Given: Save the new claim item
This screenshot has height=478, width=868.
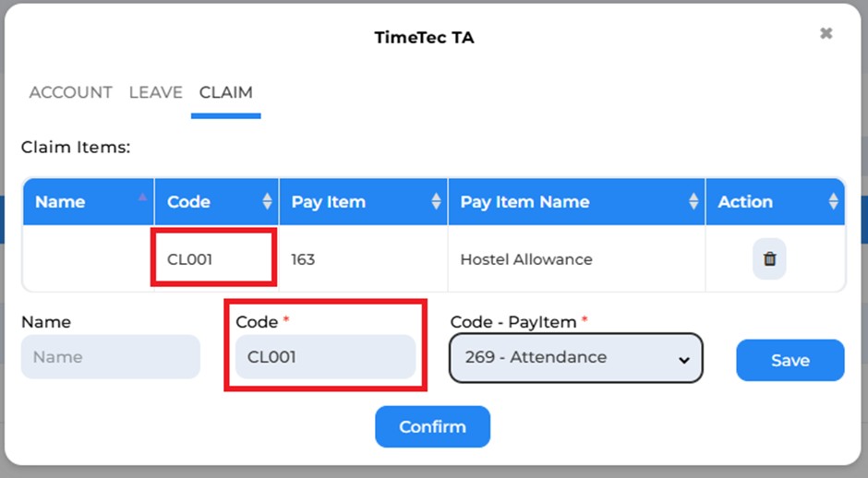Looking at the screenshot, I should pos(790,360).
